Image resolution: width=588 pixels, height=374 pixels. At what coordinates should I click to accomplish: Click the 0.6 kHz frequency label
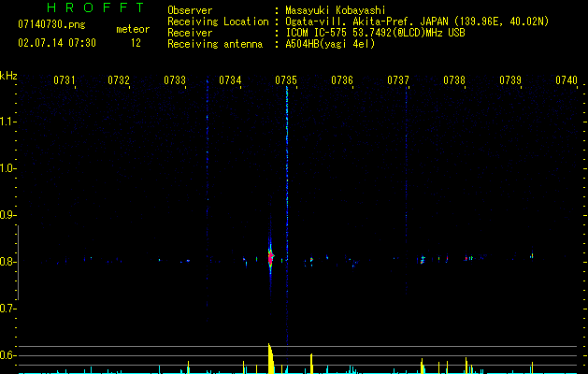(x=7, y=355)
